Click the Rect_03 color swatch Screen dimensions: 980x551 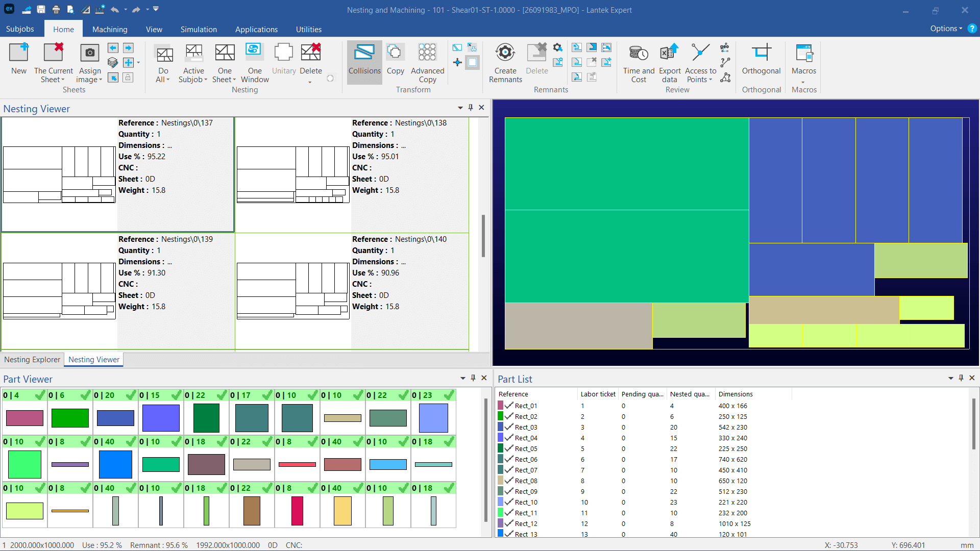tap(501, 427)
